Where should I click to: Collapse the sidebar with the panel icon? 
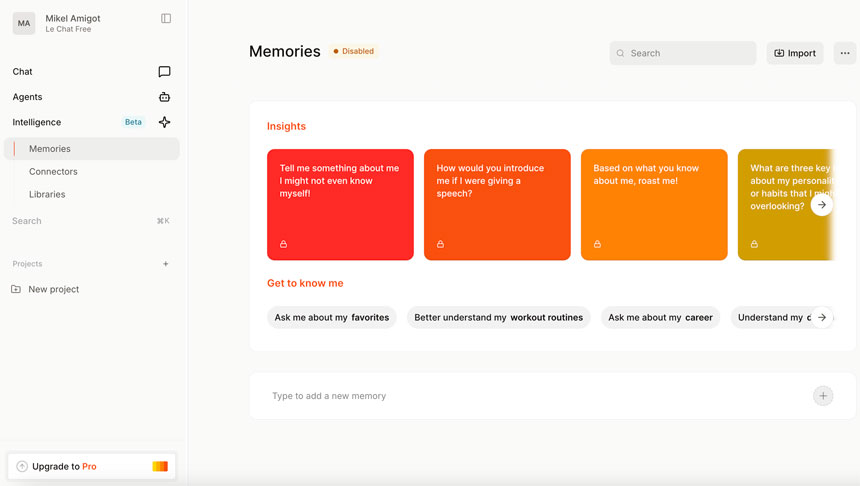coord(166,18)
